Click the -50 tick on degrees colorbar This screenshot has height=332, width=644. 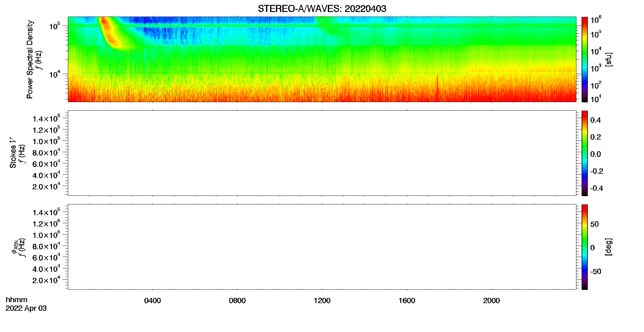coord(596,272)
